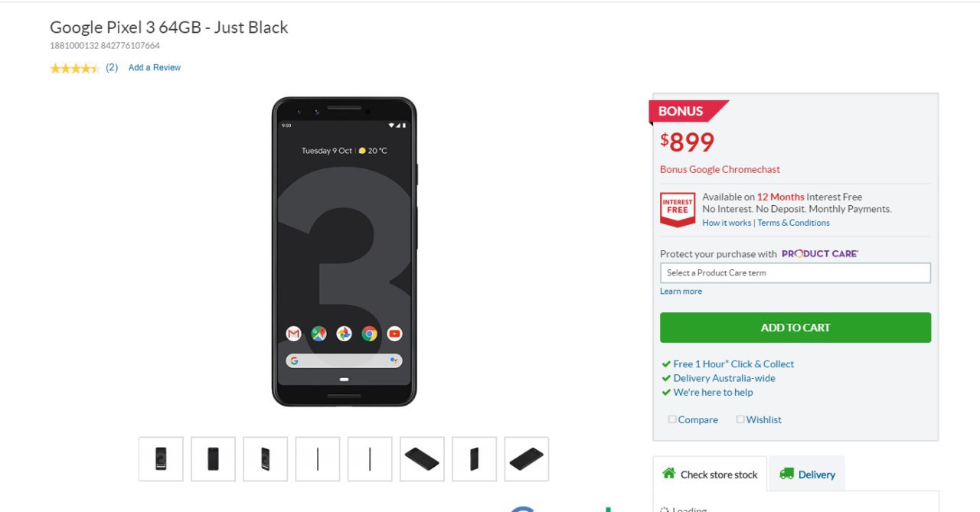The height and width of the screenshot is (512, 980).
Task: Select first front-view phone thumbnail
Action: (x=161, y=459)
